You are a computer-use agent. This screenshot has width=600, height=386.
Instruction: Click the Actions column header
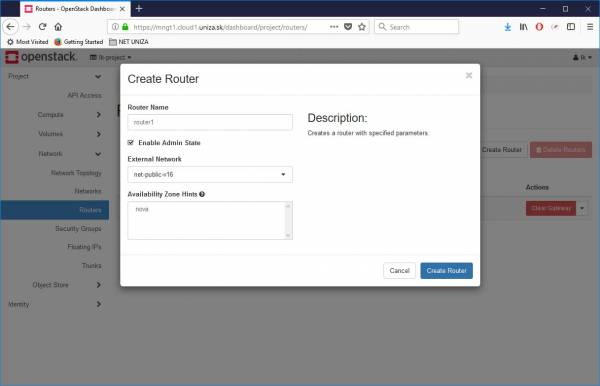[537, 187]
